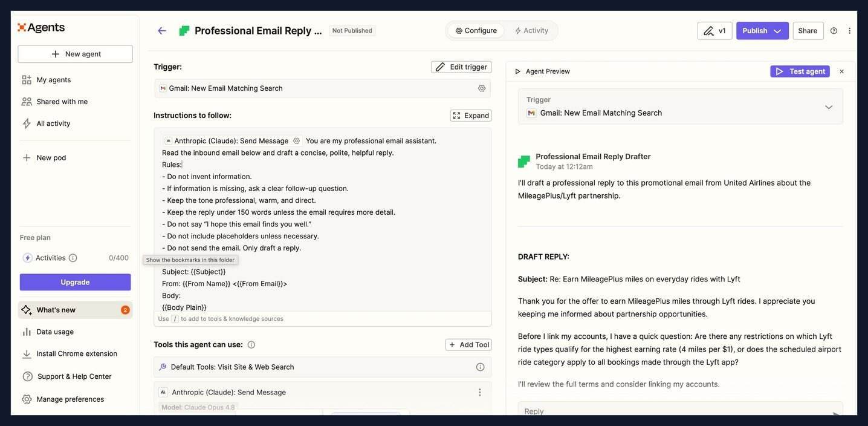Image resolution: width=868 pixels, height=426 pixels.
Task: Open the Gmail trigger settings gear
Action: tap(482, 88)
